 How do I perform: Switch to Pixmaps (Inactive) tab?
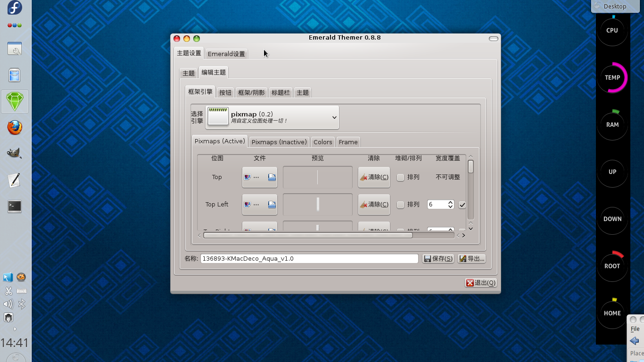pos(279,142)
